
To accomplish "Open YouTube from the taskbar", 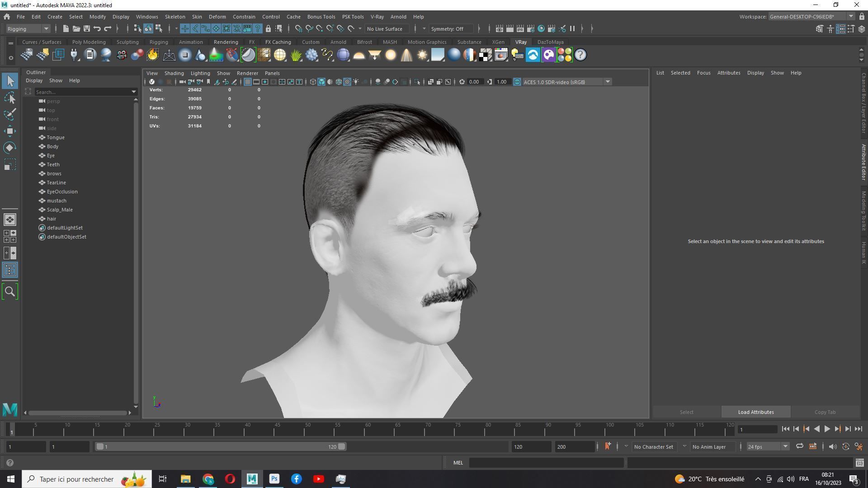I will pyautogui.click(x=318, y=479).
